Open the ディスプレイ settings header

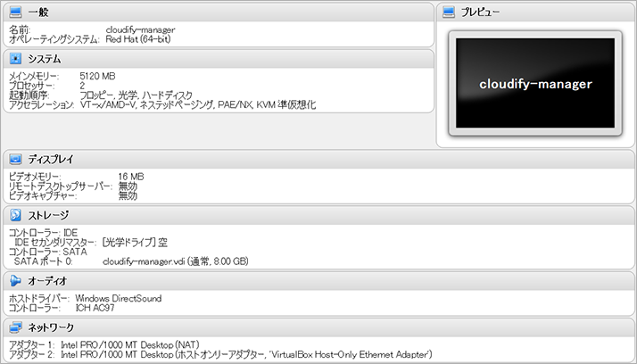(x=51, y=160)
